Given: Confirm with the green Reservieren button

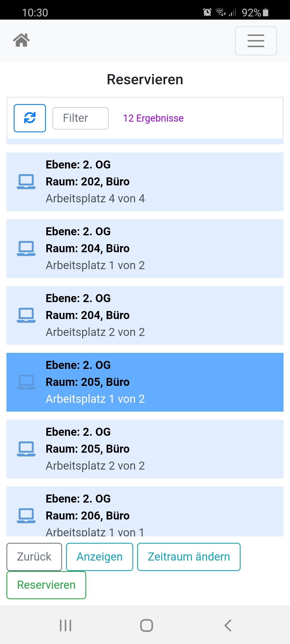Looking at the screenshot, I should click(x=46, y=585).
